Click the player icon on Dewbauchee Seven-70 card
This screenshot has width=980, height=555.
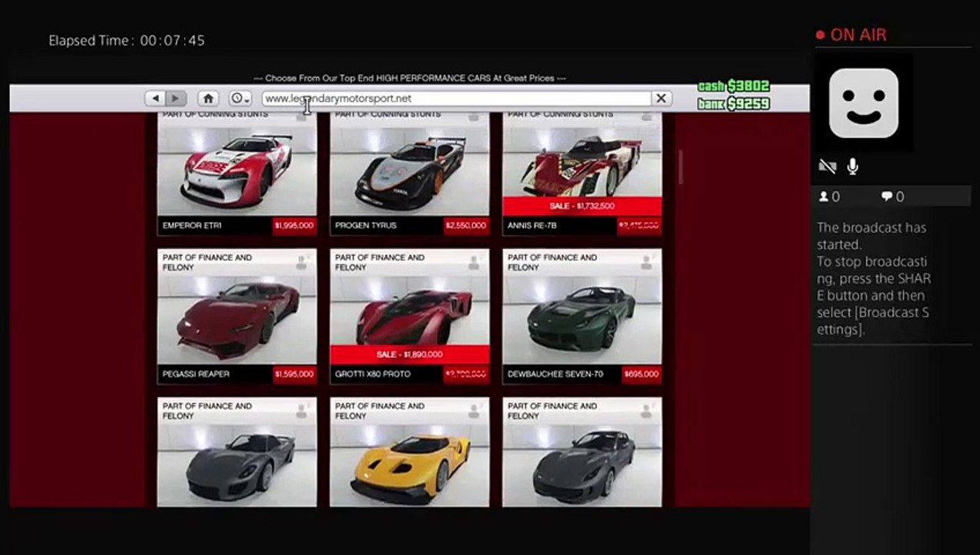(x=646, y=263)
